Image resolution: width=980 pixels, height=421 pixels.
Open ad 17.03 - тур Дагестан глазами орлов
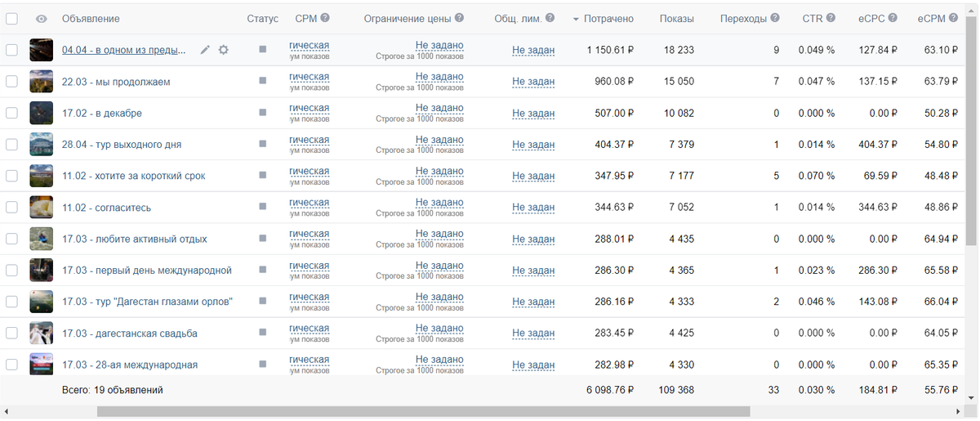click(x=148, y=302)
